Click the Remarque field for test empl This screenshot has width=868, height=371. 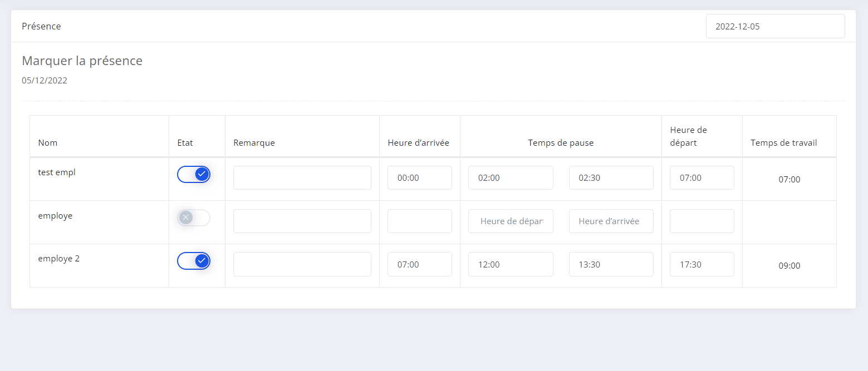pos(302,178)
